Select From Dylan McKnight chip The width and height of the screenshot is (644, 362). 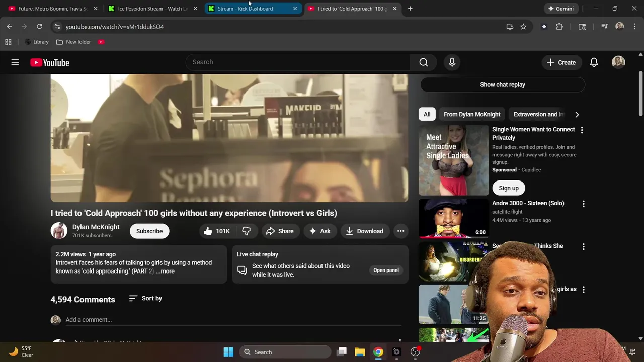click(x=472, y=114)
